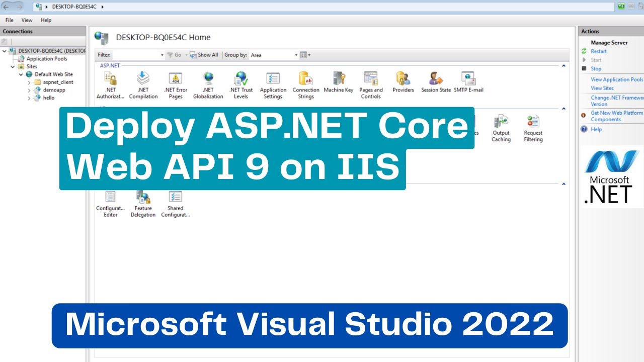The width and height of the screenshot is (644, 362).
Task: Select the demoapp application
Action: click(x=54, y=90)
